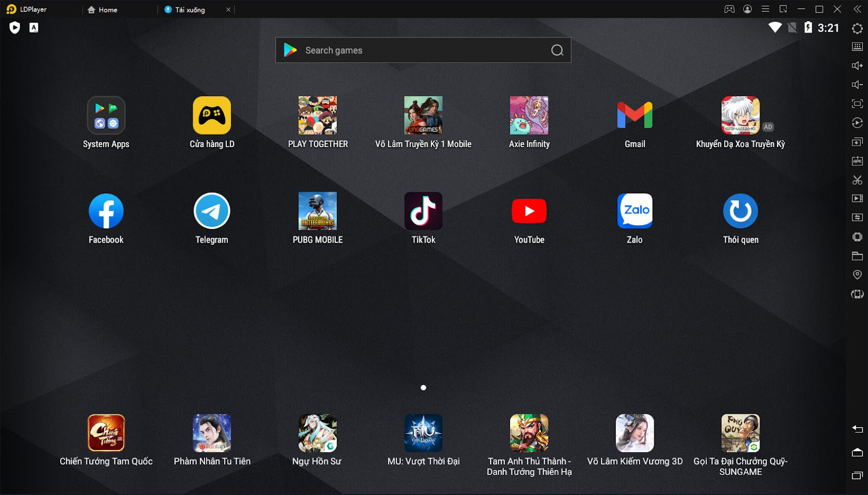The height and width of the screenshot is (495, 868).
Task: Open the Thói quen app
Action: 741,211
